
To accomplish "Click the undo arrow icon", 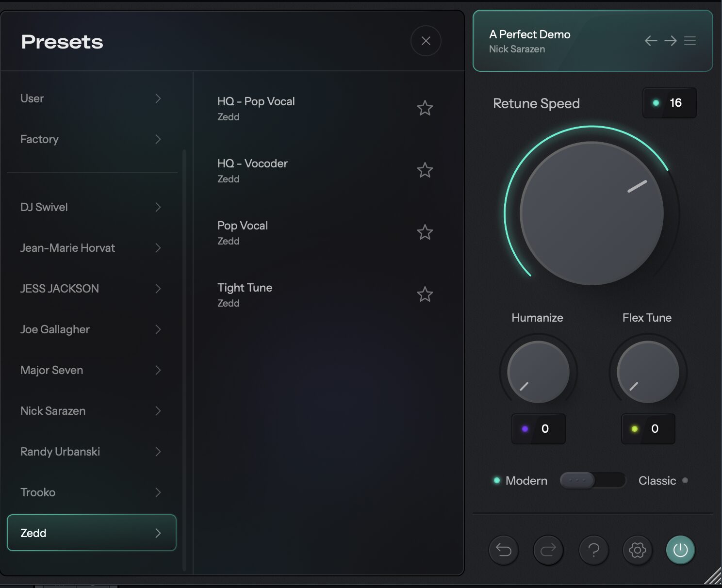I will 504,550.
